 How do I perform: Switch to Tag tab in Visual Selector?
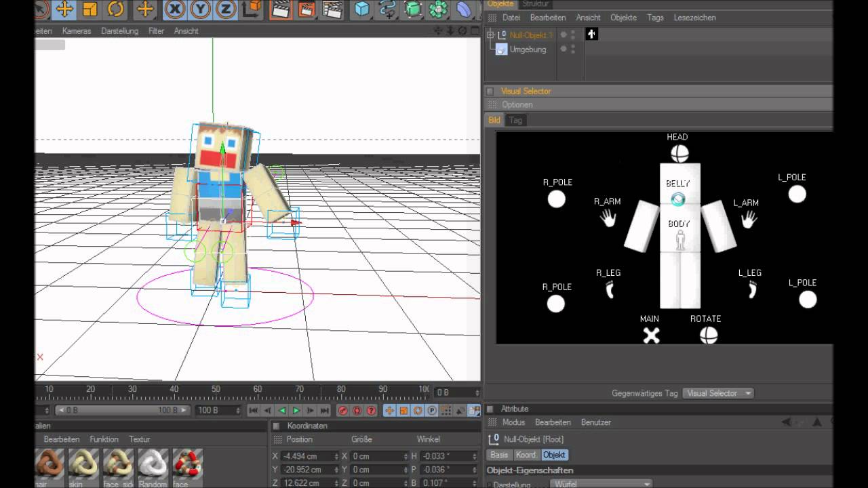(x=515, y=120)
